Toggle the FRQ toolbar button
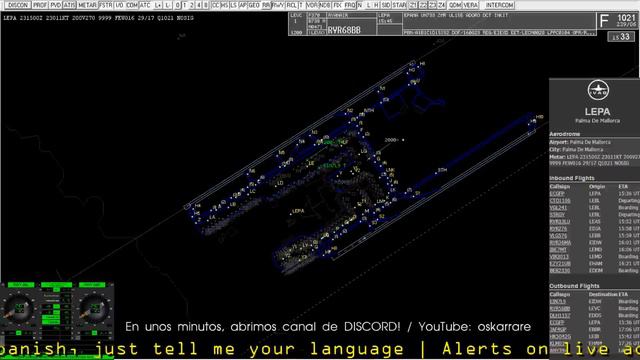 tap(350, 5)
